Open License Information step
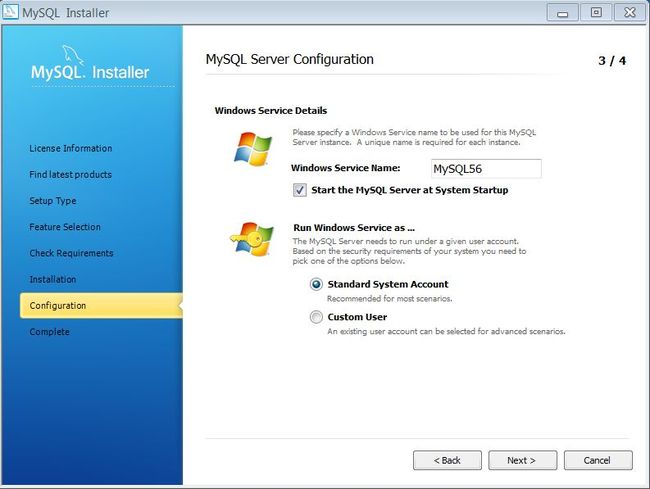Screen dimensions: 650x489 [71, 148]
